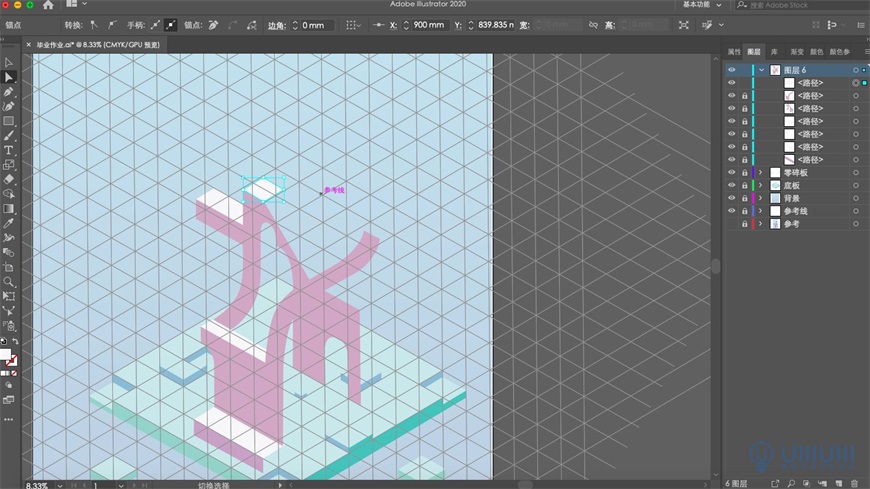Image resolution: width=870 pixels, height=489 pixels.
Task: Open the arrange documents dropdown
Action: [77, 4]
